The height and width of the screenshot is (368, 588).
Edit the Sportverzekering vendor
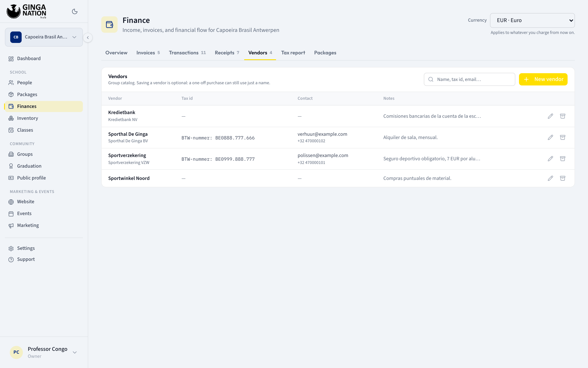click(x=550, y=159)
